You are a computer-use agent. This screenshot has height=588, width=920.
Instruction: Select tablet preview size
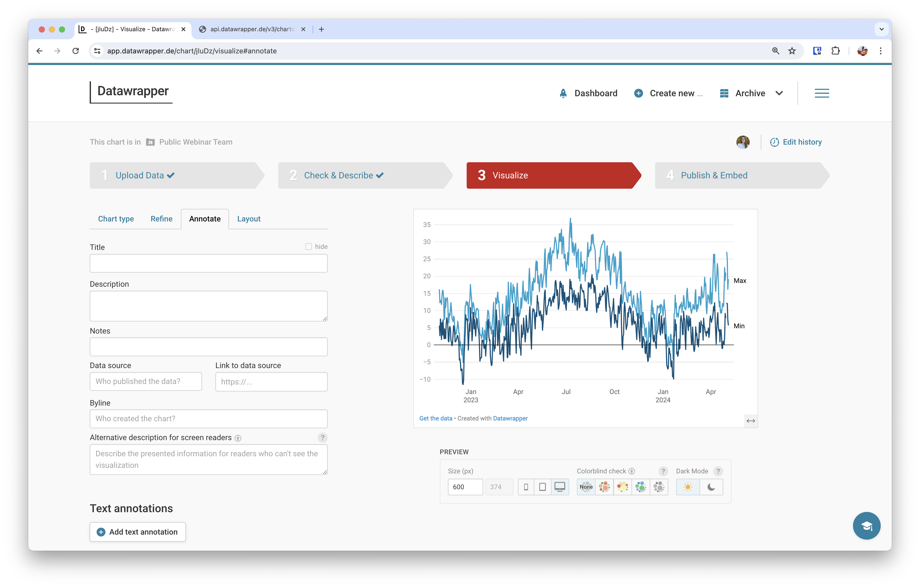click(x=542, y=487)
